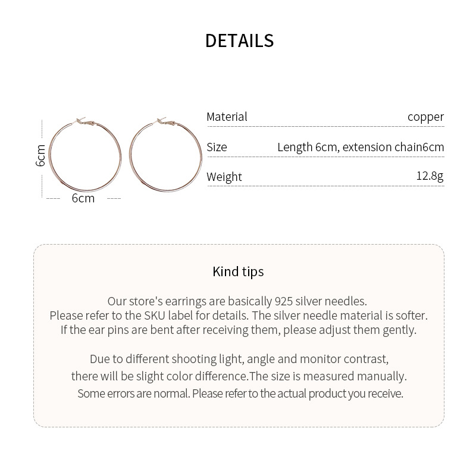Click the '925 silver needles' sentence
The width and height of the screenshot is (476, 450).
pos(237,301)
